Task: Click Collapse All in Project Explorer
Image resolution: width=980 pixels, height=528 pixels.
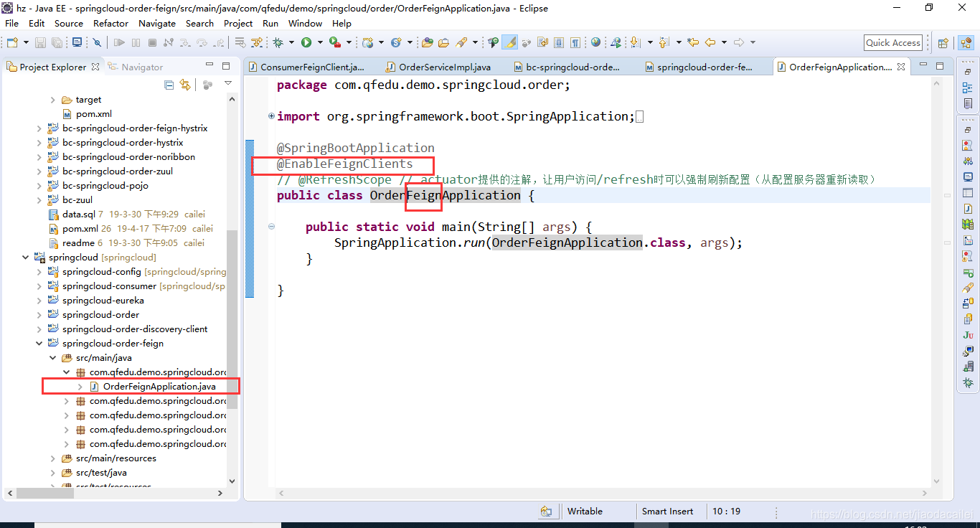Action: click(169, 85)
